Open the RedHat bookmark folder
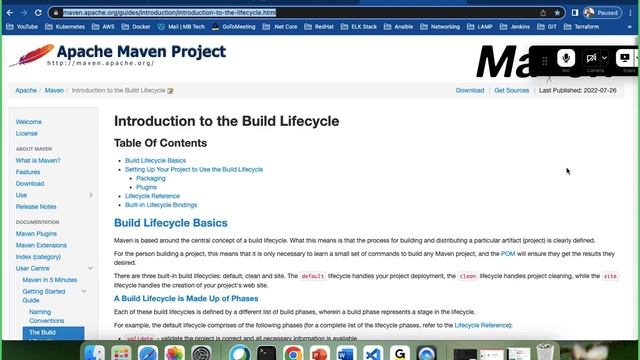The height and width of the screenshot is (360, 640). [x=319, y=27]
